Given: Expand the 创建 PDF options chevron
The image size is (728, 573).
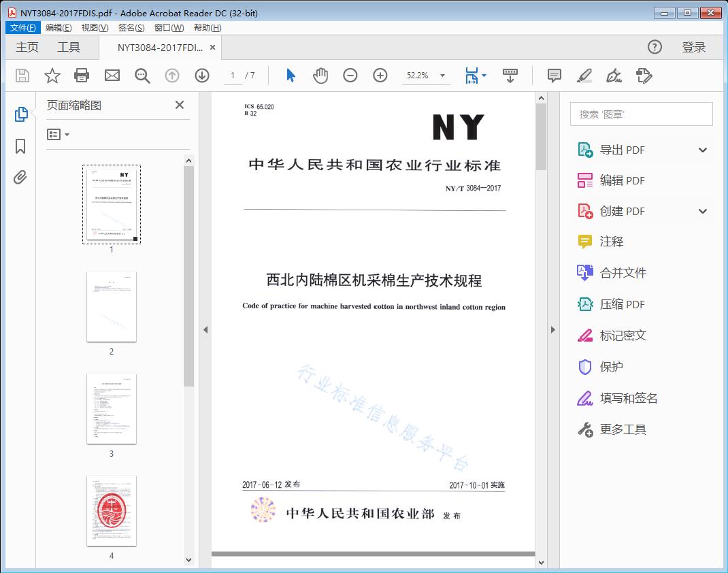Looking at the screenshot, I should (702, 211).
